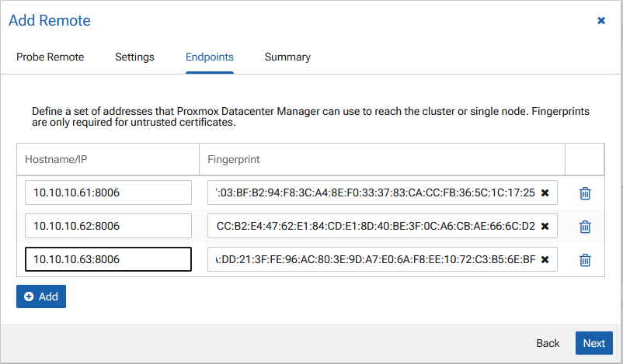Click the fingerprint field ending in 6E:BF
This screenshot has width=623, height=364.
[373, 259]
